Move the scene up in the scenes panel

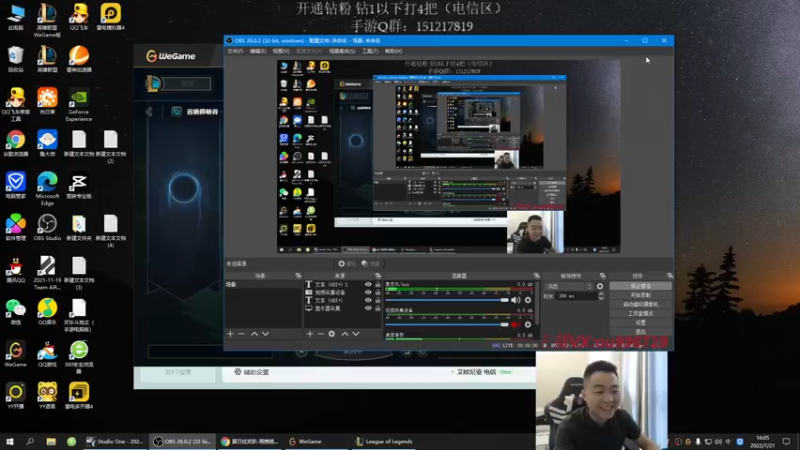click(254, 334)
